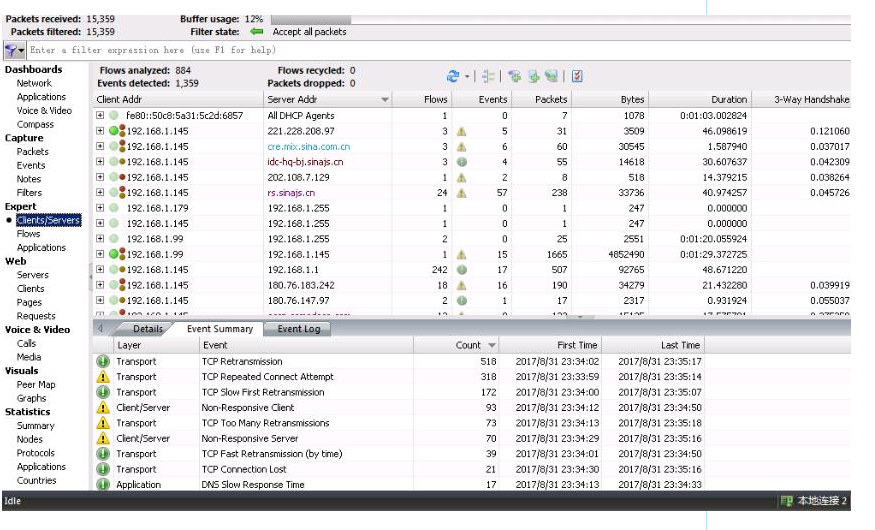Click the Insert Into Name Table icon
The height and width of the screenshot is (530, 875).
533,76
